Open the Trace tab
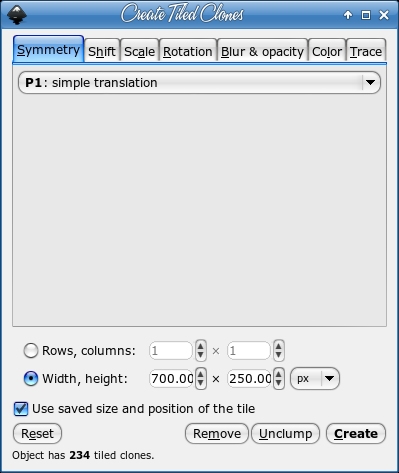 pos(366,51)
